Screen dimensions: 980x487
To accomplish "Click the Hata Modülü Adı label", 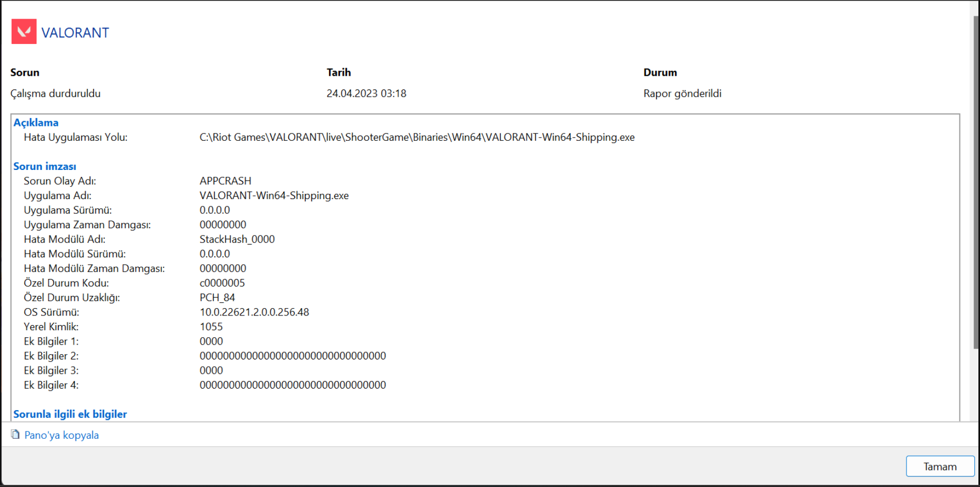I will 65,239.
